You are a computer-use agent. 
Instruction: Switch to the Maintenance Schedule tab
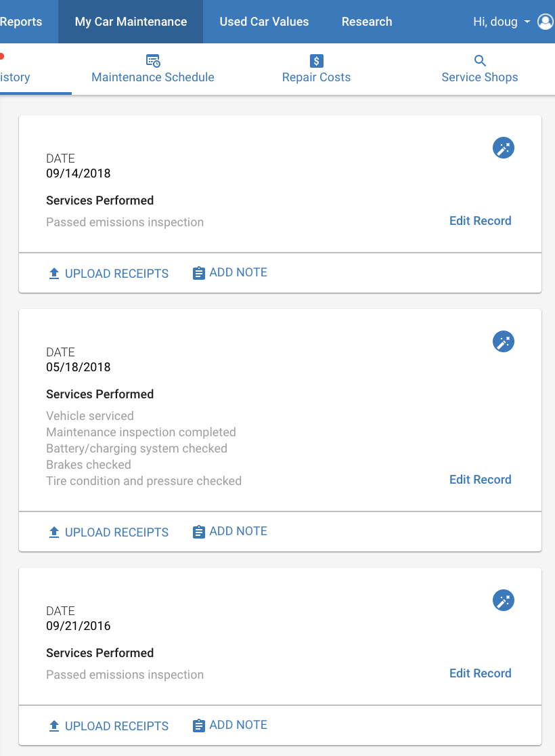point(153,69)
